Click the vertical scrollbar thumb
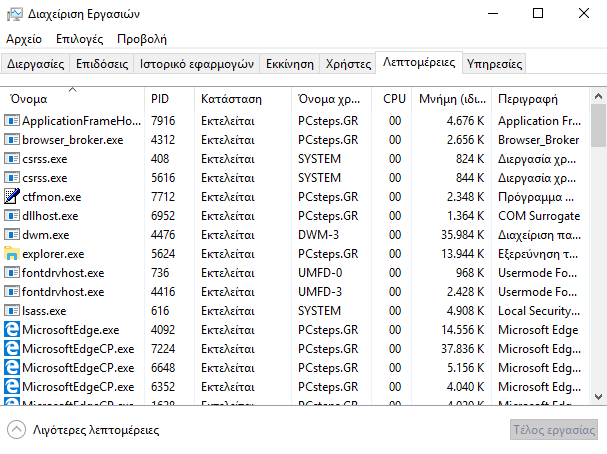The height and width of the screenshot is (454, 607). point(598,125)
